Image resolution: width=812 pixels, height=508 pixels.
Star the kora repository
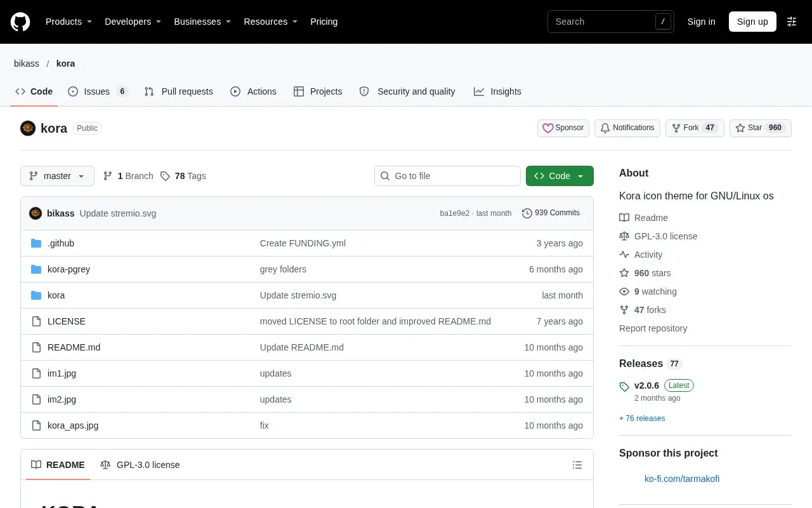click(x=760, y=128)
